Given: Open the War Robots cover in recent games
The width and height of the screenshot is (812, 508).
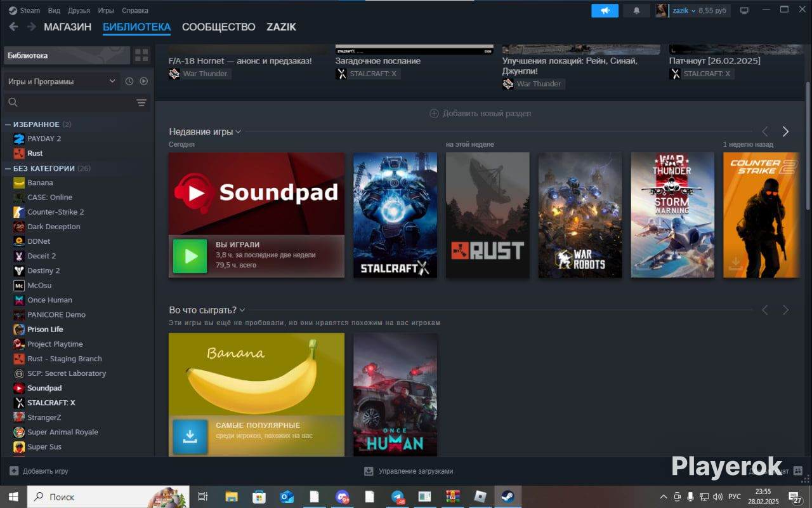Looking at the screenshot, I should coord(580,215).
